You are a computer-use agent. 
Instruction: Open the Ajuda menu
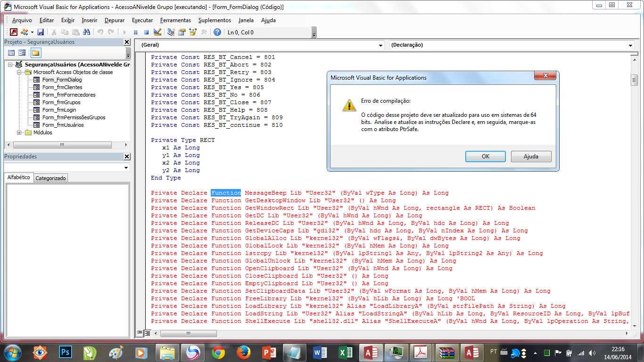tap(268, 20)
